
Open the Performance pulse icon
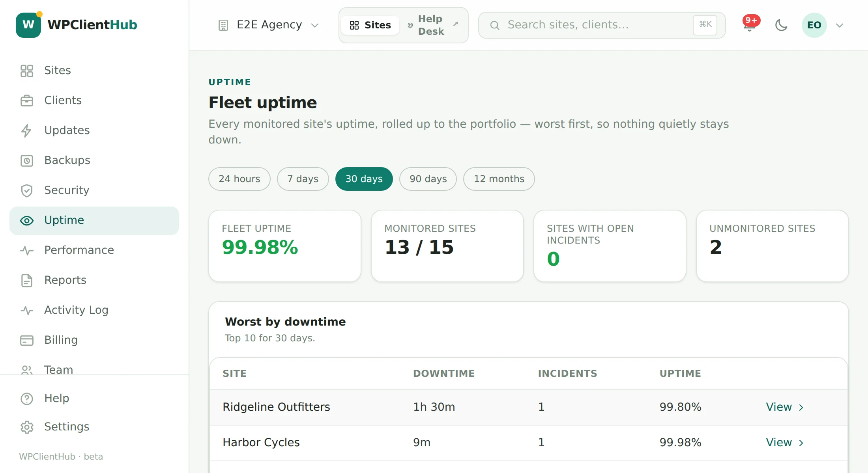click(x=27, y=250)
